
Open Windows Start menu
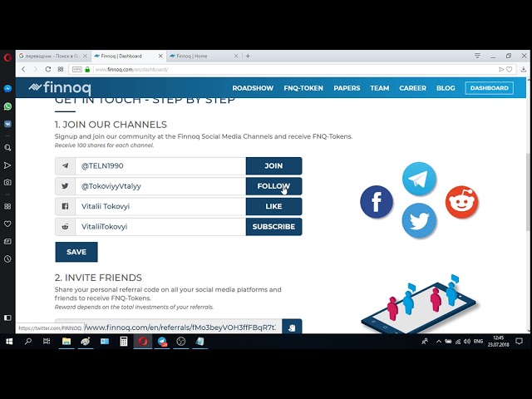pos(9,342)
